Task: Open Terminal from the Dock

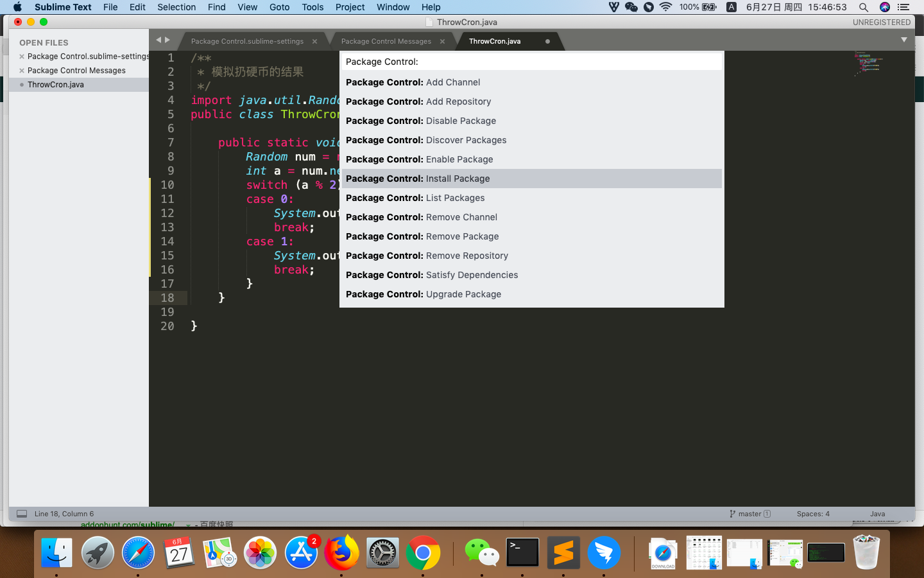Action: [522, 552]
